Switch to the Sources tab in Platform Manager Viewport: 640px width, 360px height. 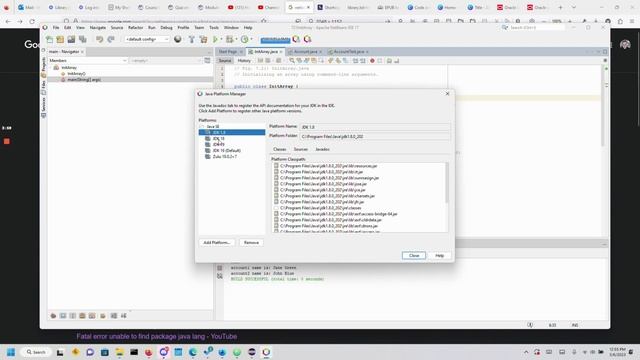click(x=301, y=149)
